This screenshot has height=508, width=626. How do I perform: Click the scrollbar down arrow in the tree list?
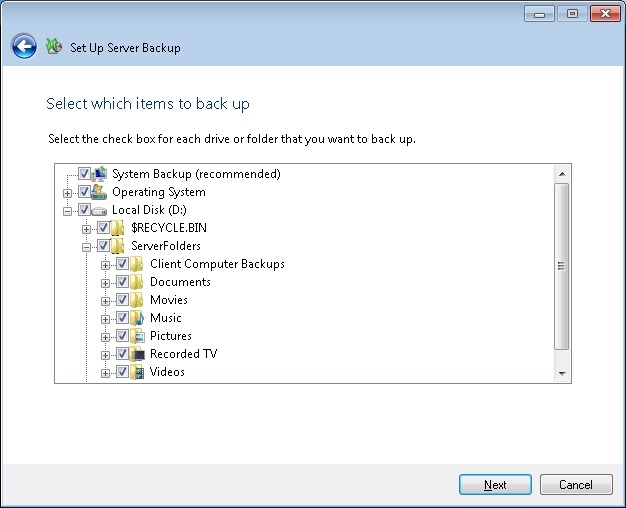tap(561, 373)
